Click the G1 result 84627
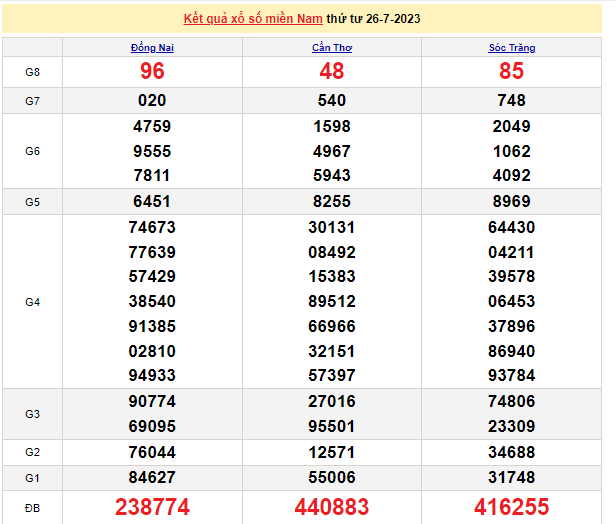Viewport: 616px width, 524px height. point(152,477)
